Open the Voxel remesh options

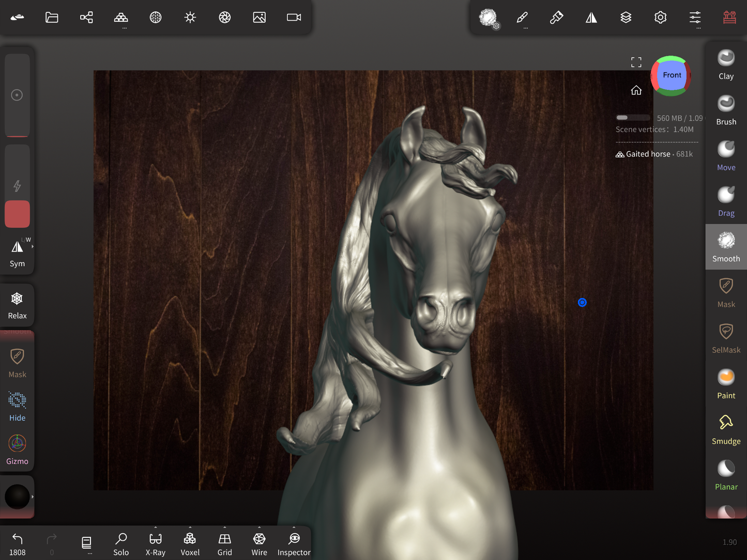coord(190,544)
